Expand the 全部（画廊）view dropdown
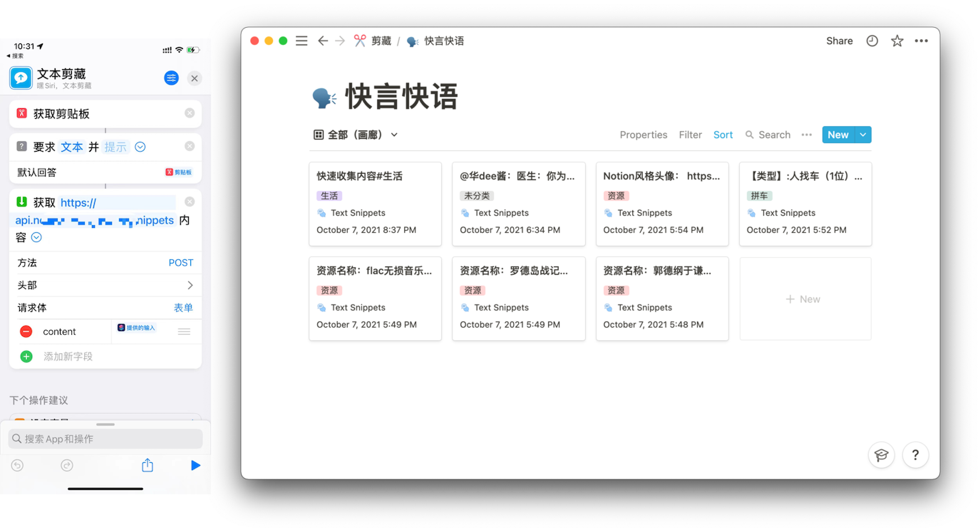Image resolution: width=980 pixels, height=532 pixels. 394,135
